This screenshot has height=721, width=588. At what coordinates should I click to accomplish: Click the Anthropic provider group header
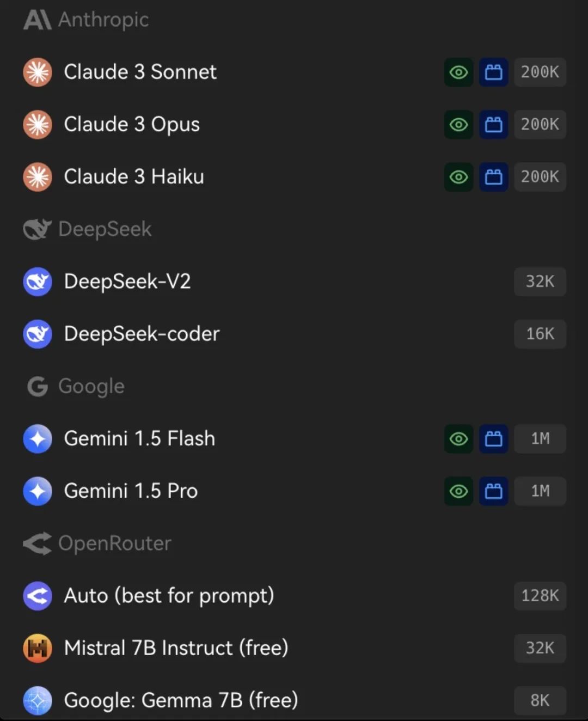pyautogui.click(x=87, y=20)
